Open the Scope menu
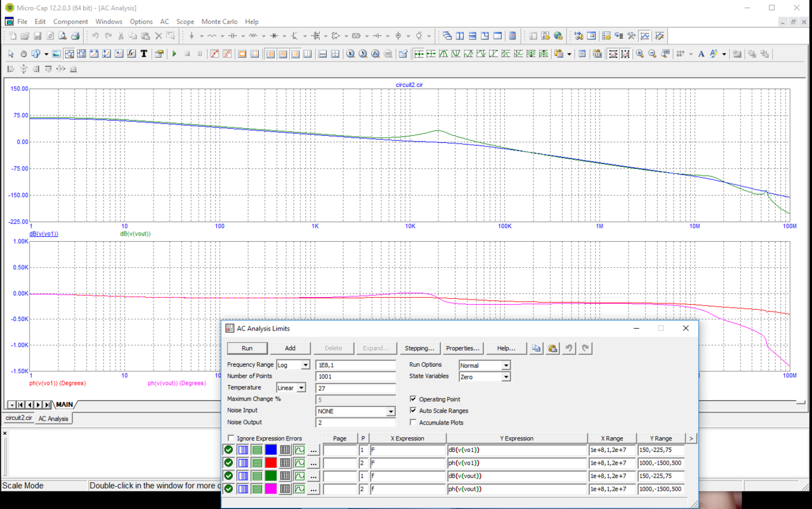Image resolution: width=812 pixels, height=509 pixels. pyautogui.click(x=185, y=22)
